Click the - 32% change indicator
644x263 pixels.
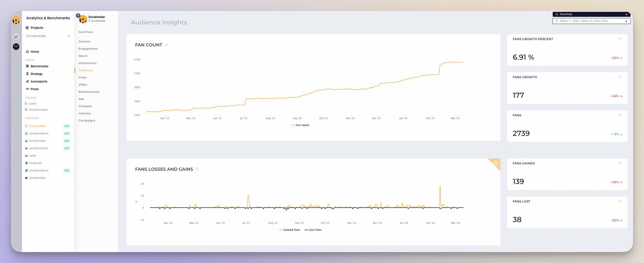click(x=616, y=220)
